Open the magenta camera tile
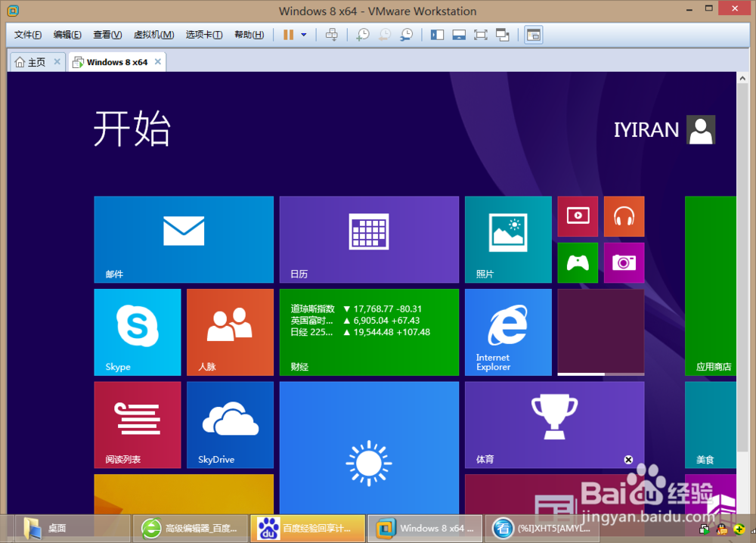Screen dimensions: 756x543 point(624,262)
